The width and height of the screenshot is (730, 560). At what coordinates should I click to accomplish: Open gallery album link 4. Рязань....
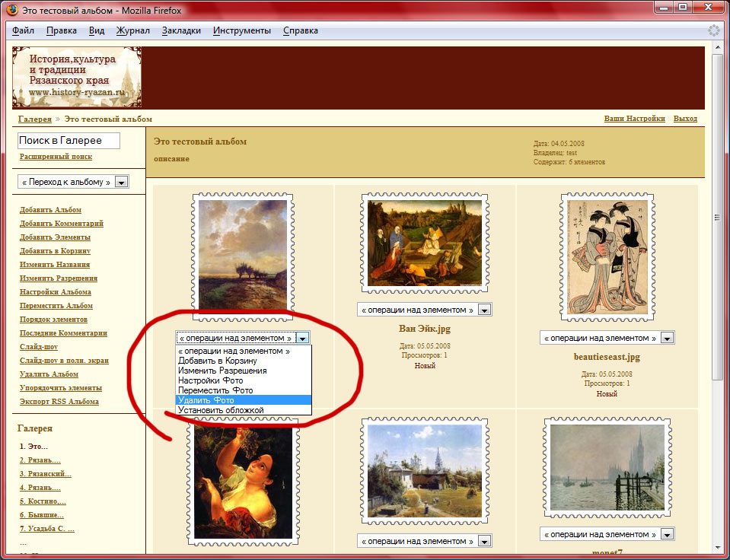(x=40, y=488)
